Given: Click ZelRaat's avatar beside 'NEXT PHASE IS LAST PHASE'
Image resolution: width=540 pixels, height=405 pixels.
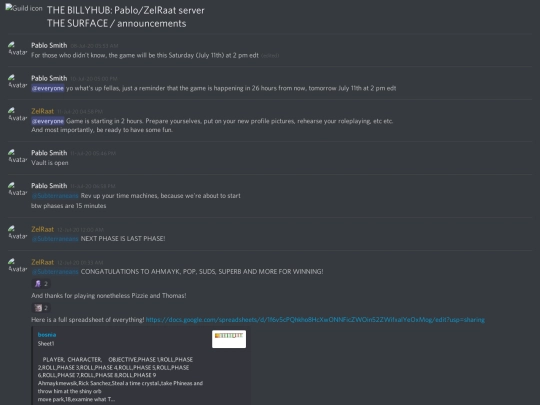Looking at the screenshot, I should [x=17, y=233].
